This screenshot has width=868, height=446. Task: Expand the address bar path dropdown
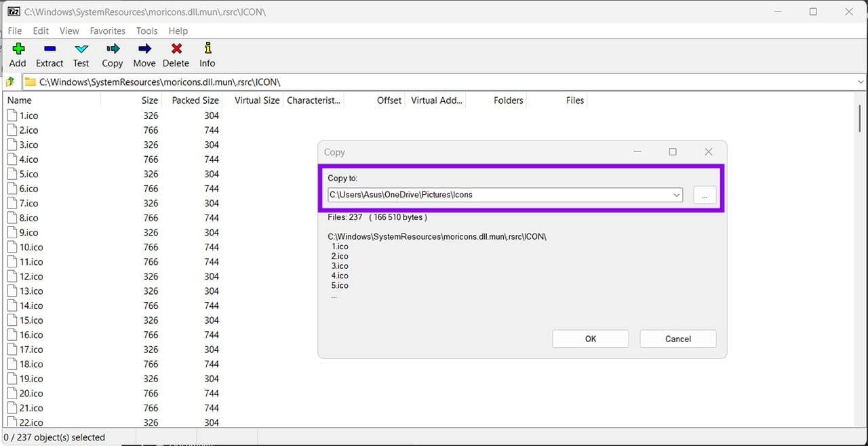tap(860, 82)
